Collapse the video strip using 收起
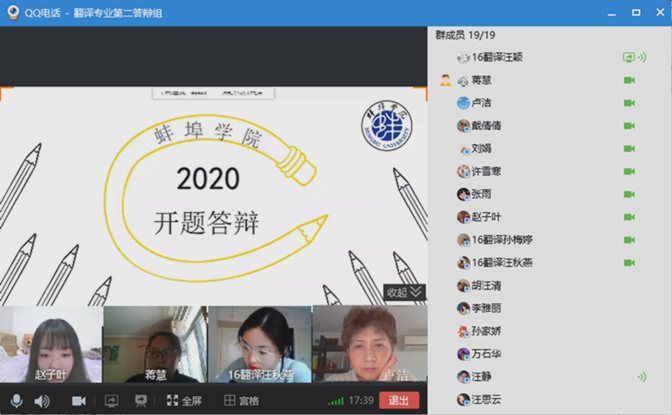The image size is (672, 415). [404, 292]
